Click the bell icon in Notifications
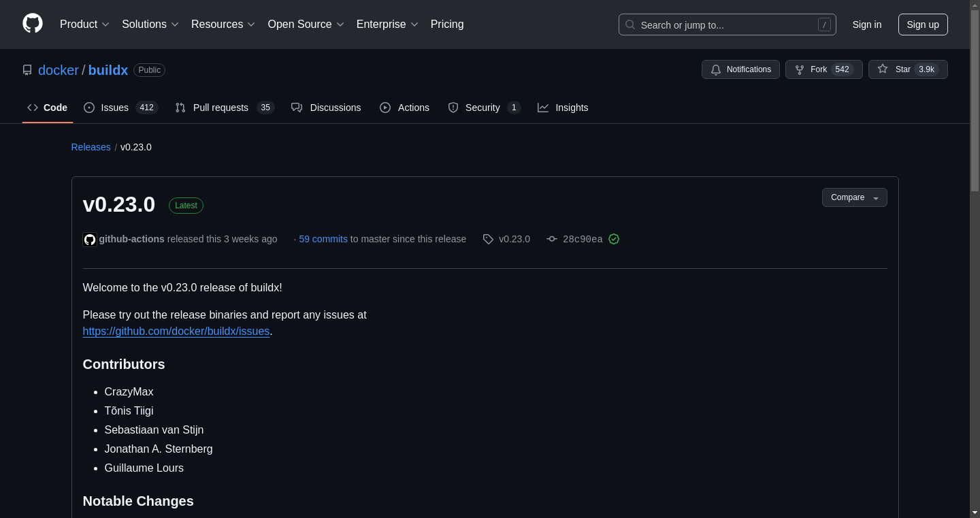Screen dimensions: 980x518 (x=716, y=70)
